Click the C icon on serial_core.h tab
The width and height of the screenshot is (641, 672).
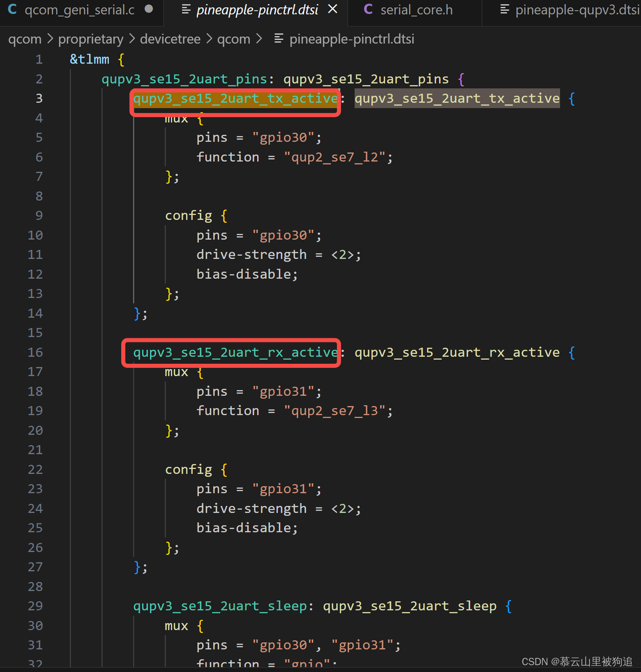[x=367, y=9]
